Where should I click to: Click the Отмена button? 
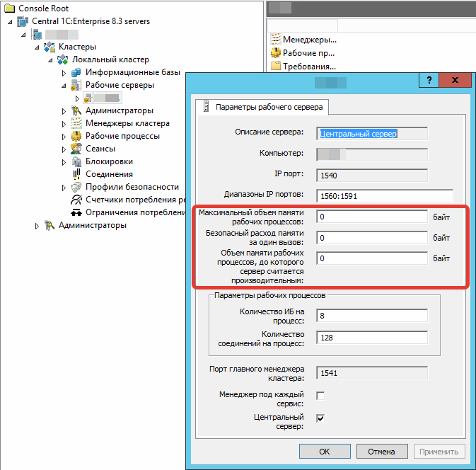pos(382,451)
